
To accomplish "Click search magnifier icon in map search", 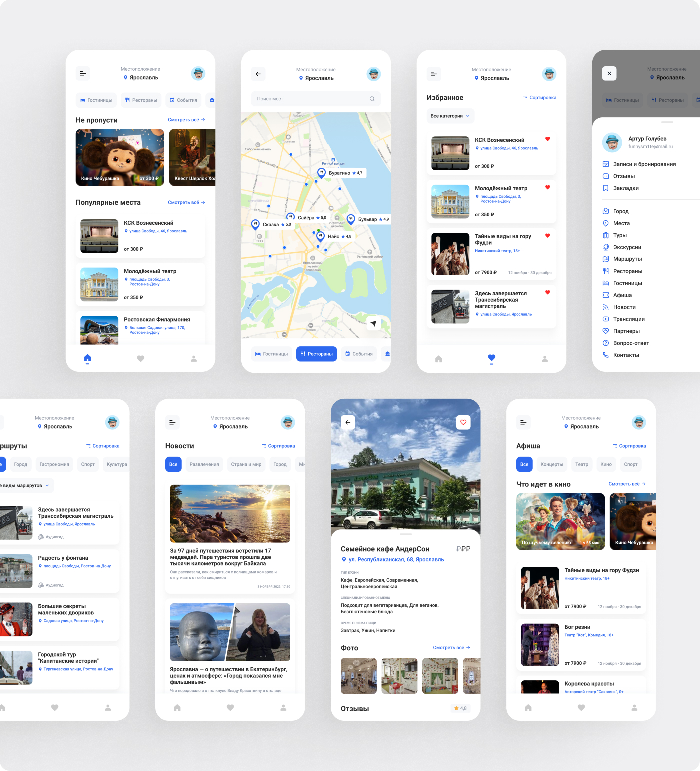I will click(372, 99).
